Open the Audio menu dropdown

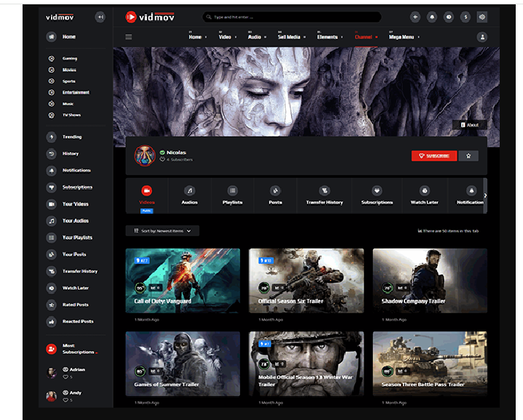[257, 37]
